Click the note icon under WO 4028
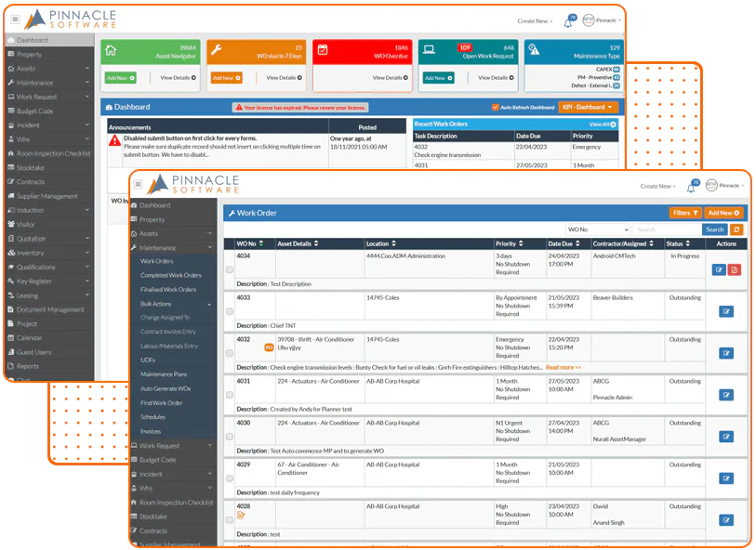Screen dimensions: 756x550 (x=241, y=516)
